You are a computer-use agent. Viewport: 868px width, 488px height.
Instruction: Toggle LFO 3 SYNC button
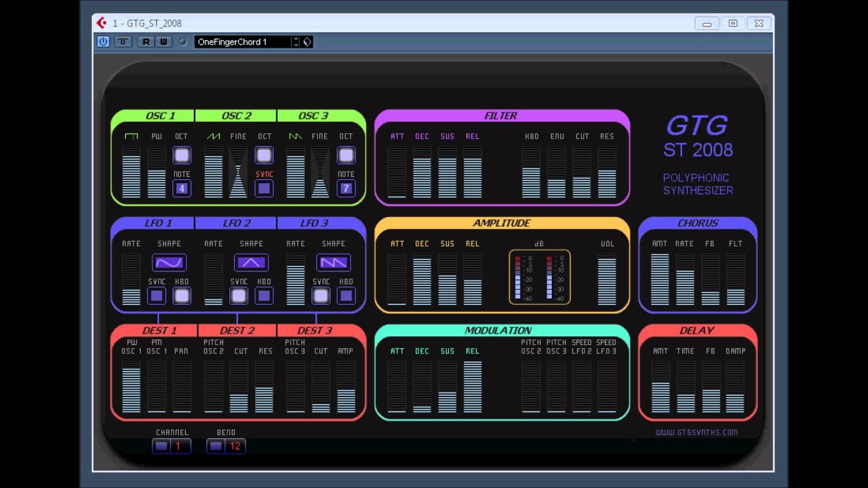pos(321,296)
